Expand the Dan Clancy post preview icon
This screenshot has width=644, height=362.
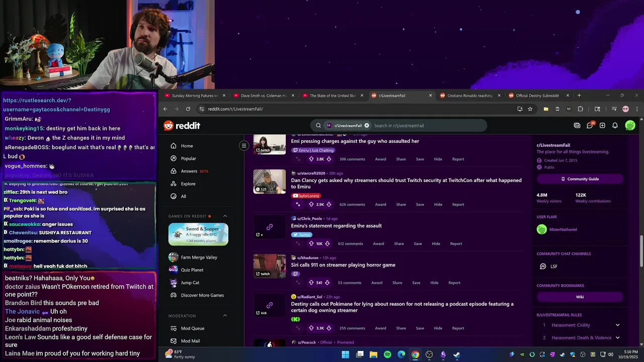[298, 204]
